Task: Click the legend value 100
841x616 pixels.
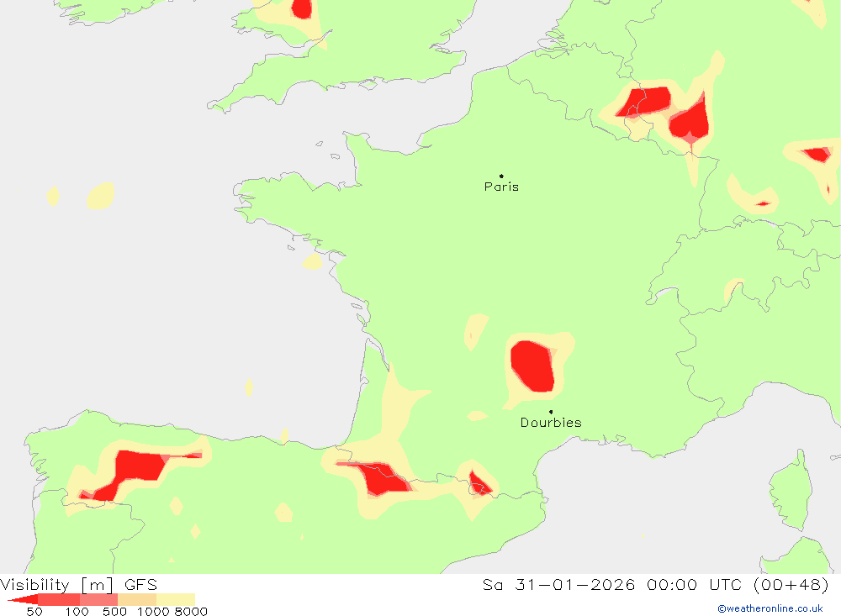Action: click(x=77, y=612)
